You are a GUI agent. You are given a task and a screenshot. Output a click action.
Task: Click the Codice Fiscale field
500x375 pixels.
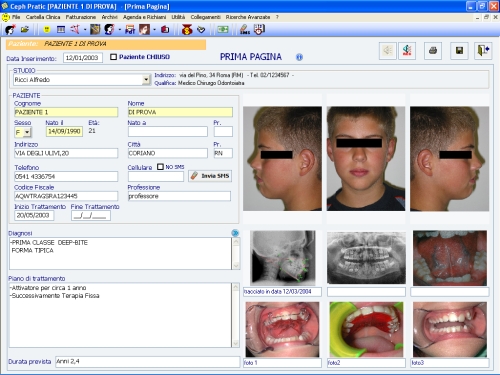[x=66, y=196]
